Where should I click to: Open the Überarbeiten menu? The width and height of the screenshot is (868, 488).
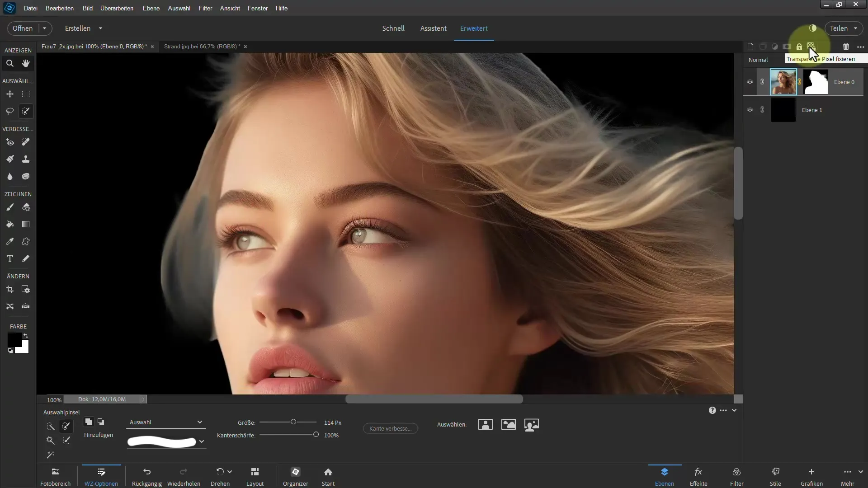click(117, 8)
